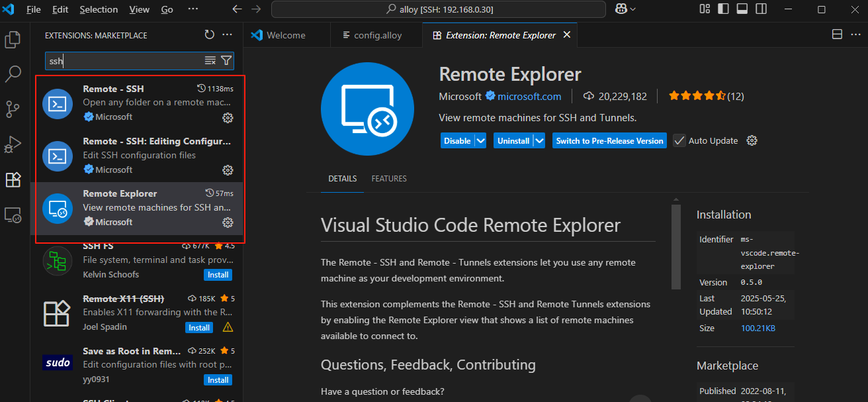Switch to the FEATURES tab
The width and height of the screenshot is (868, 402).
(x=389, y=179)
